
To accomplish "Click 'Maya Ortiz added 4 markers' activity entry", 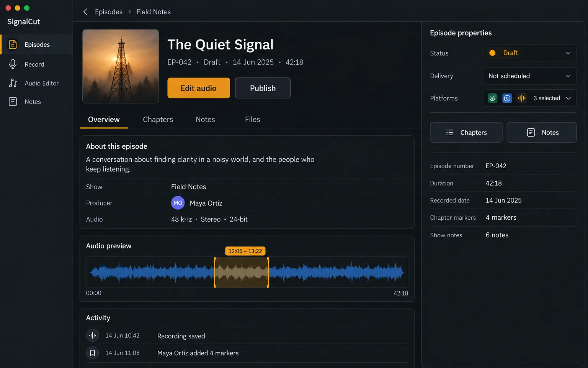I will click(x=198, y=353).
